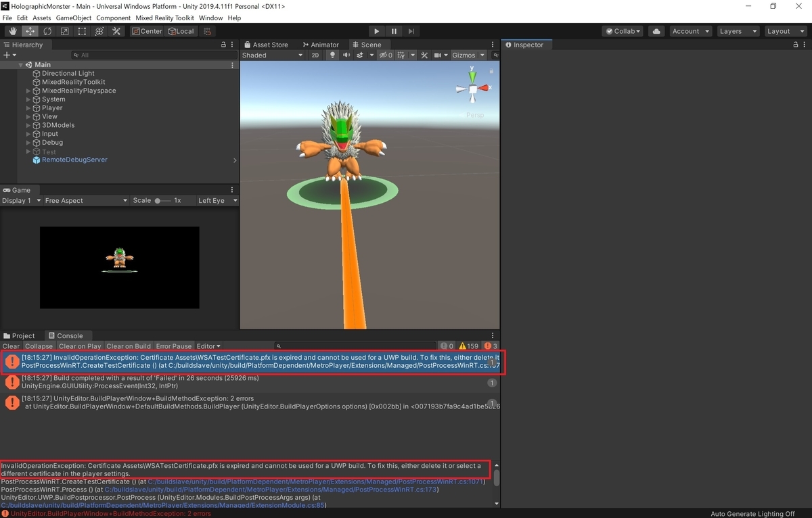812x518 pixels.
Task: Toggle scene audio speaker icon
Action: pyautogui.click(x=346, y=55)
